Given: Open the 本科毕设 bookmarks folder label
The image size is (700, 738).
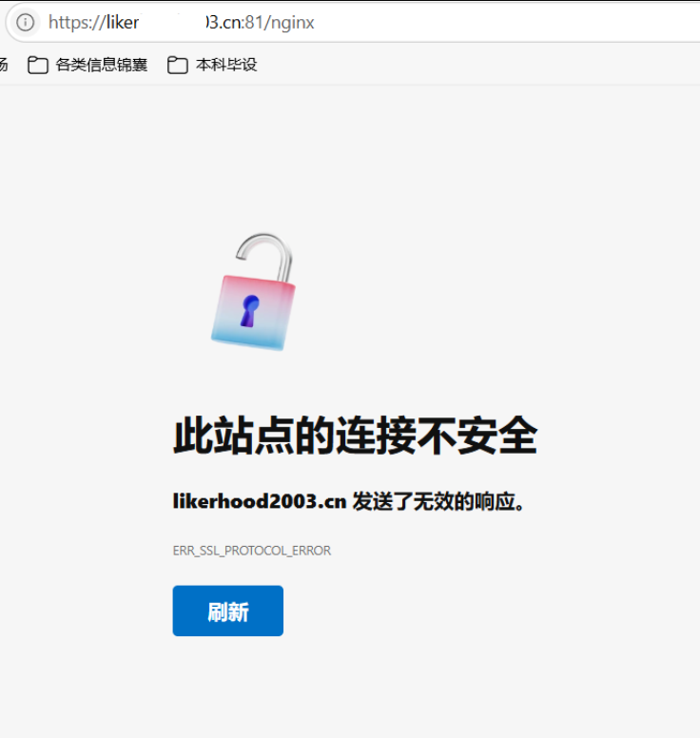Looking at the screenshot, I should pos(226,65).
